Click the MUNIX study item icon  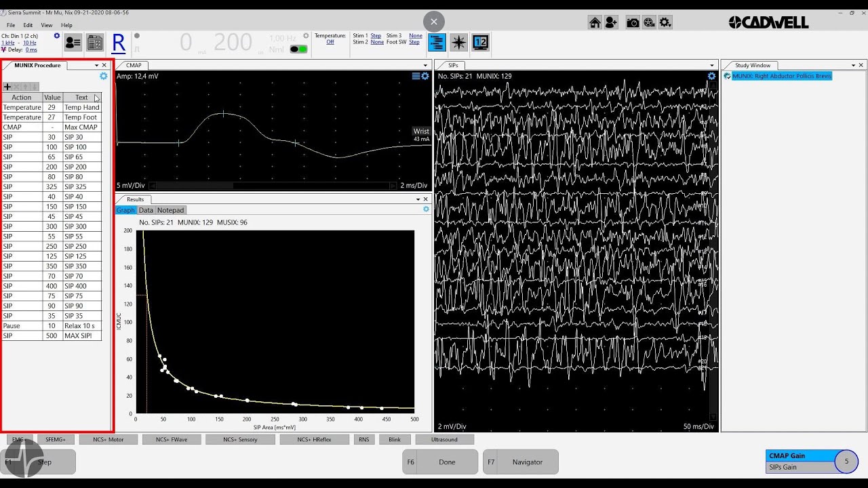(x=727, y=76)
